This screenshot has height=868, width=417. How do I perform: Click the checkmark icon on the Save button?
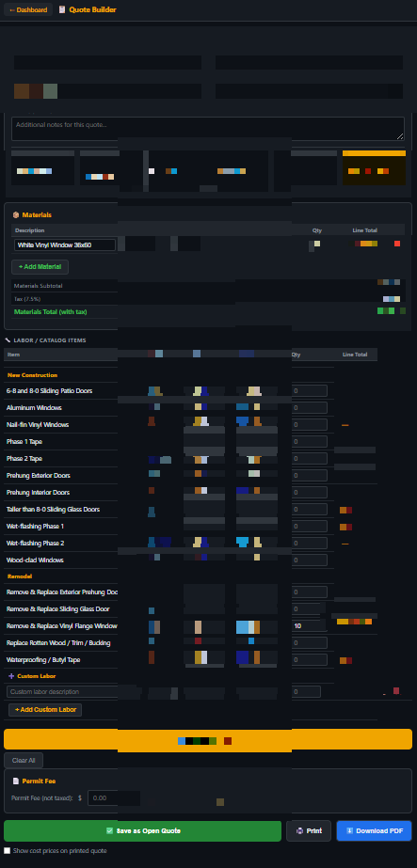[x=109, y=831]
